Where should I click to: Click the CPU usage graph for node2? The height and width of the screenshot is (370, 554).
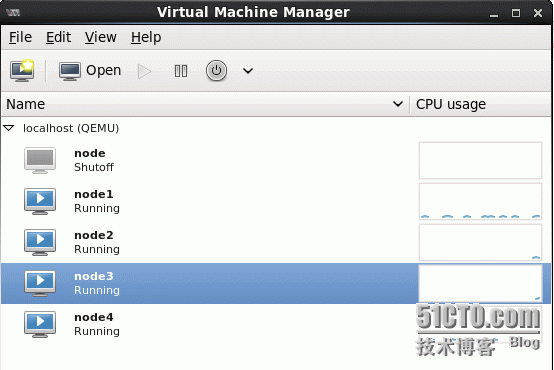481,242
